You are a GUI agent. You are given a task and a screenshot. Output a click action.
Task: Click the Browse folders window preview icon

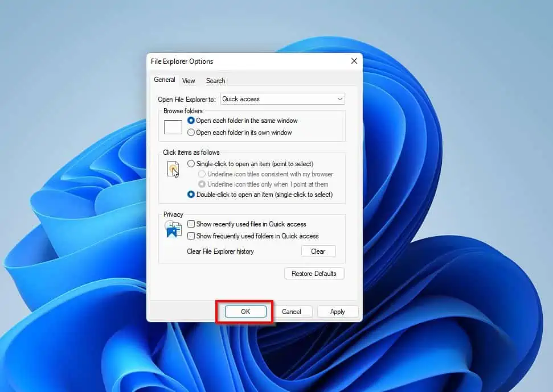pyautogui.click(x=173, y=127)
